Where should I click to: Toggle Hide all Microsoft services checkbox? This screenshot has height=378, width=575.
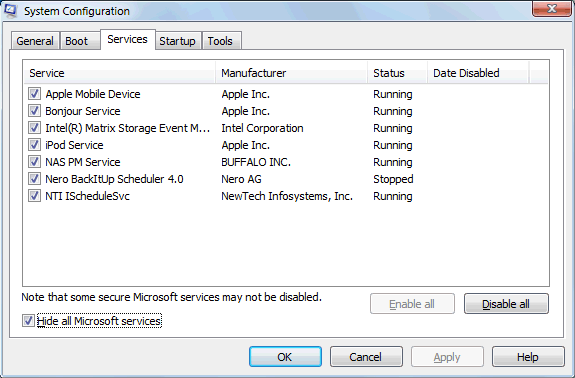click(x=28, y=321)
